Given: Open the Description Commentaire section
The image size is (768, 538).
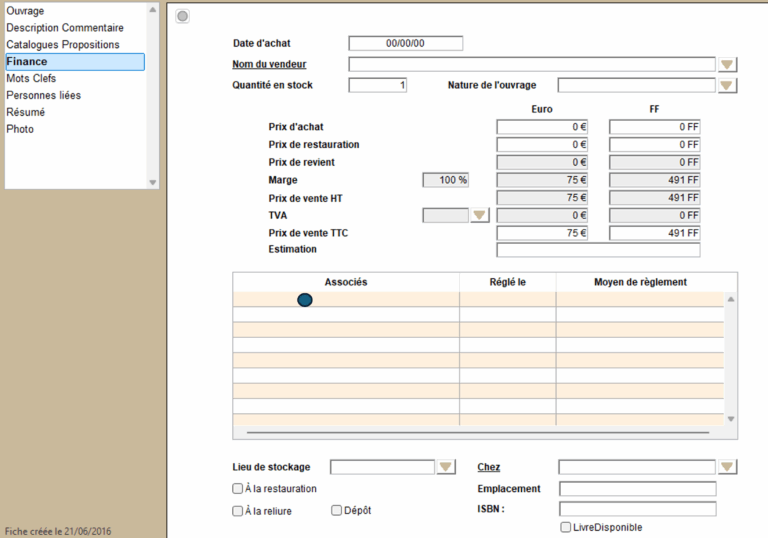Looking at the screenshot, I should (65, 28).
